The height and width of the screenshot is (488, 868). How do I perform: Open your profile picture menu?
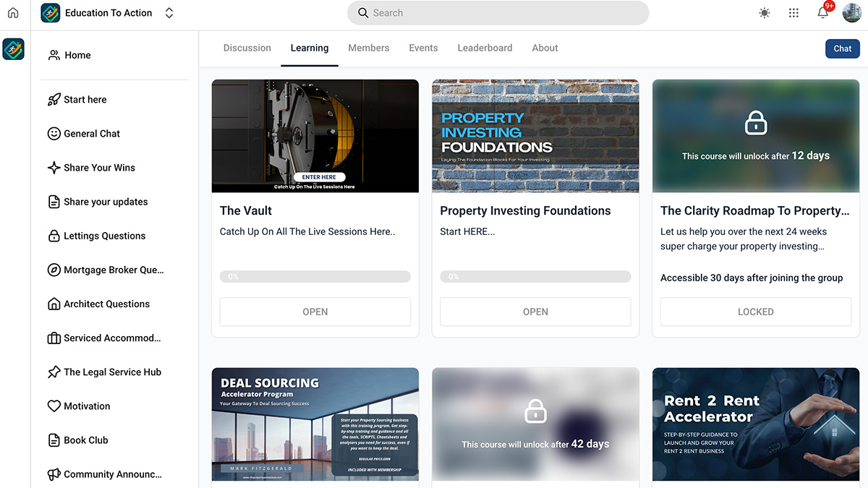click(x=851, y=12)
